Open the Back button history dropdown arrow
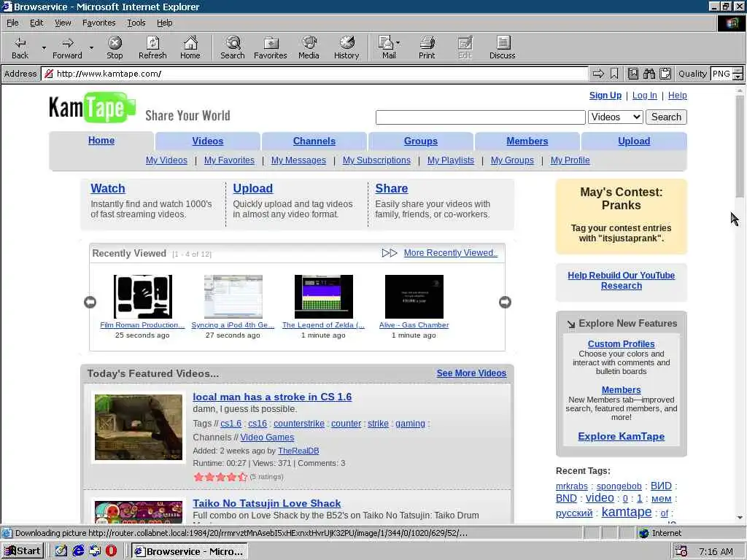 click(x=44, y=47)
